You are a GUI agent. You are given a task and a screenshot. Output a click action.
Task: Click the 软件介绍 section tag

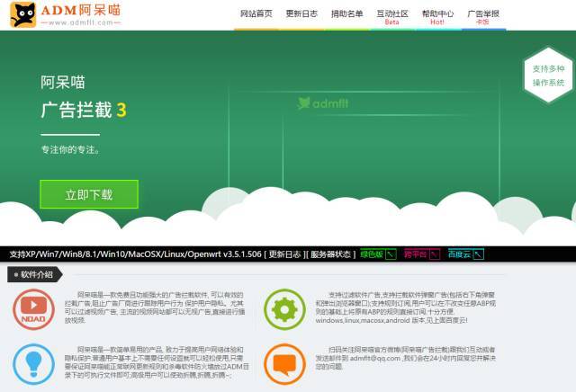pyautogui.click(x=35, y=274)
